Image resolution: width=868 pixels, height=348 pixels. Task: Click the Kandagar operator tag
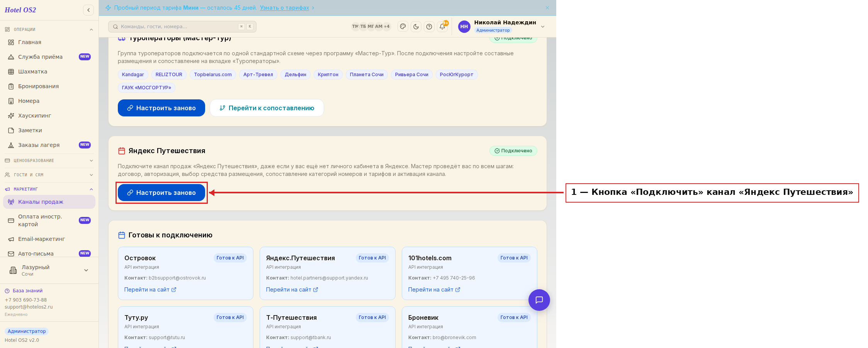tap(133, 75)
